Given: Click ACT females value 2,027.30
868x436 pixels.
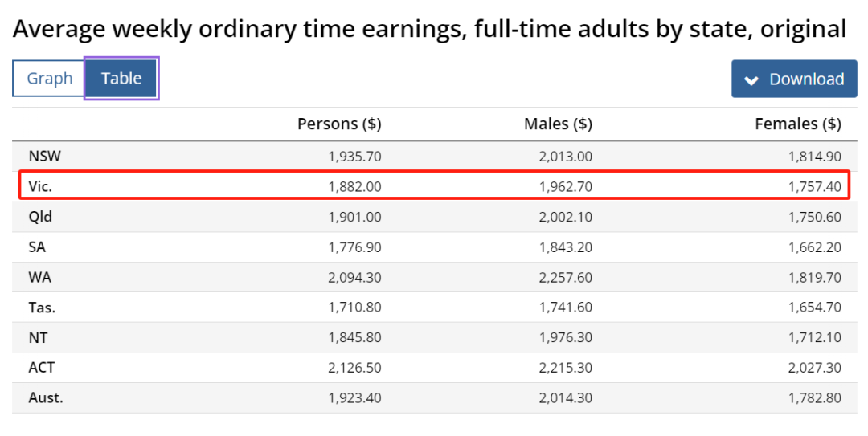Looking at the screenshot, I should pyautogui.click(x=814, y=368).
